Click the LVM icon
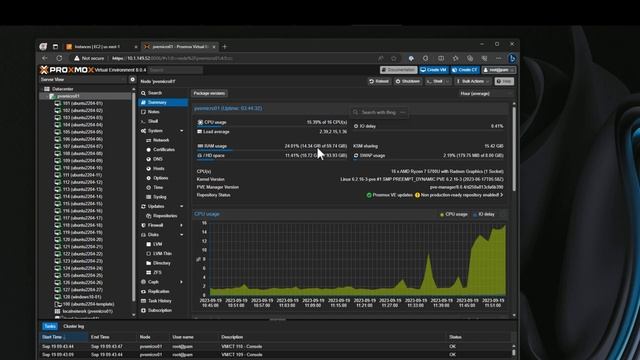The width and height of the screenshot is (640, 360). point(149,244)
